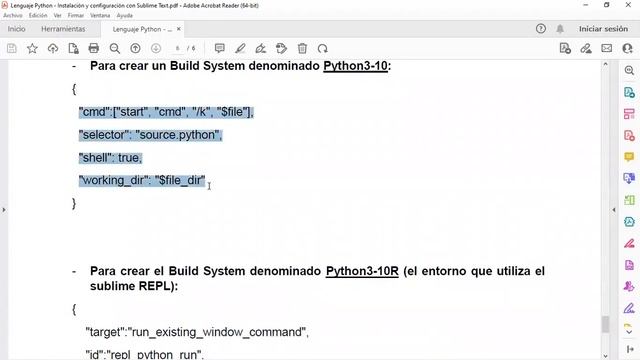
Task: Click the sign document pen icon
Action: tap(260, 49)
